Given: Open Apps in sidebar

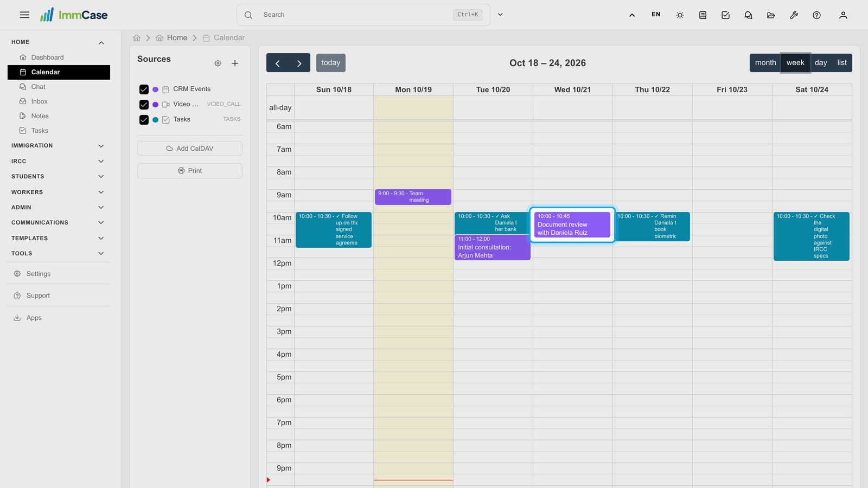Looking at the screenshot, I should point(59,318).
